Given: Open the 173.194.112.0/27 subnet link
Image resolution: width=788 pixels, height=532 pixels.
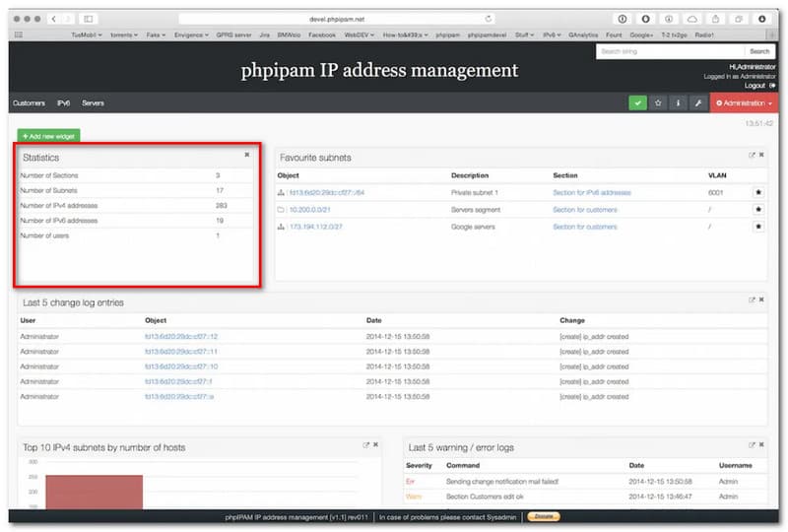Looking at the screenshot, I should pyautogui.click(x=316, y=227).
